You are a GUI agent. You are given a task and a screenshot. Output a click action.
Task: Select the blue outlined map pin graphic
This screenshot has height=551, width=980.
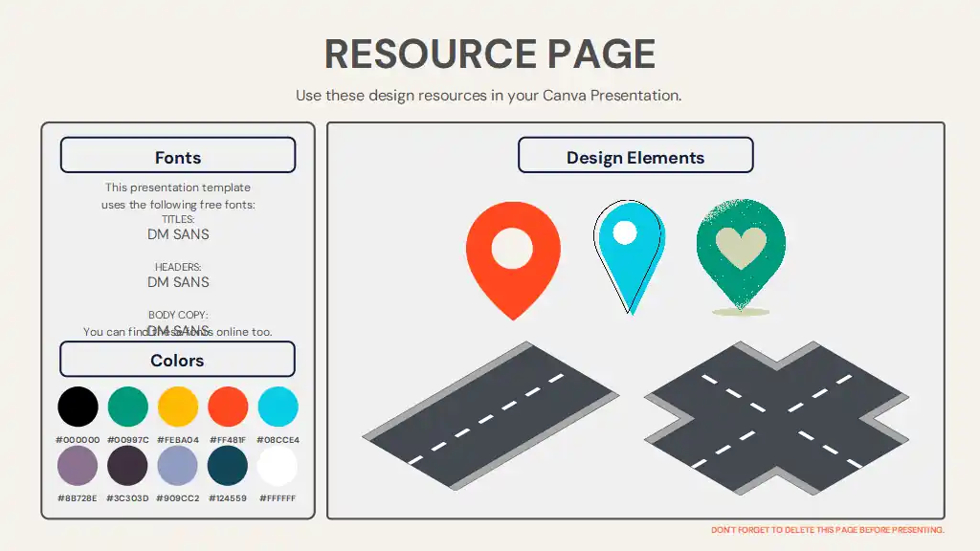coord(629,256)
